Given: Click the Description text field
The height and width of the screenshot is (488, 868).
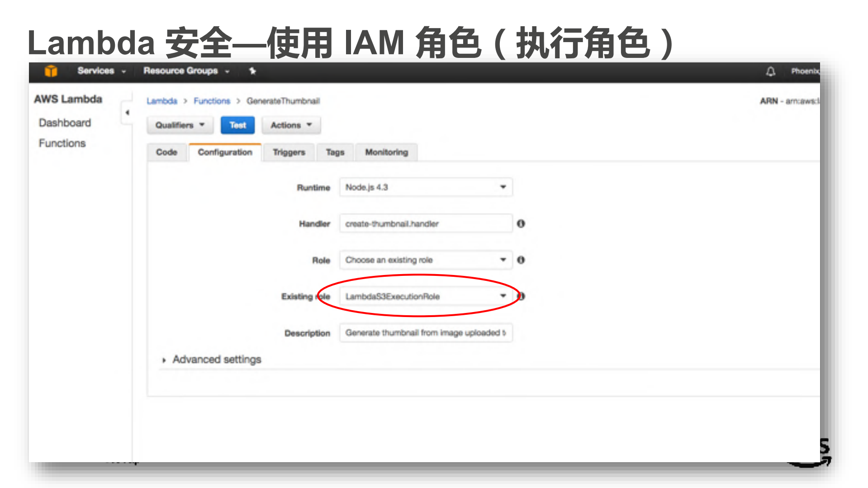Looking at the screenshot, I should coord(425,333).
